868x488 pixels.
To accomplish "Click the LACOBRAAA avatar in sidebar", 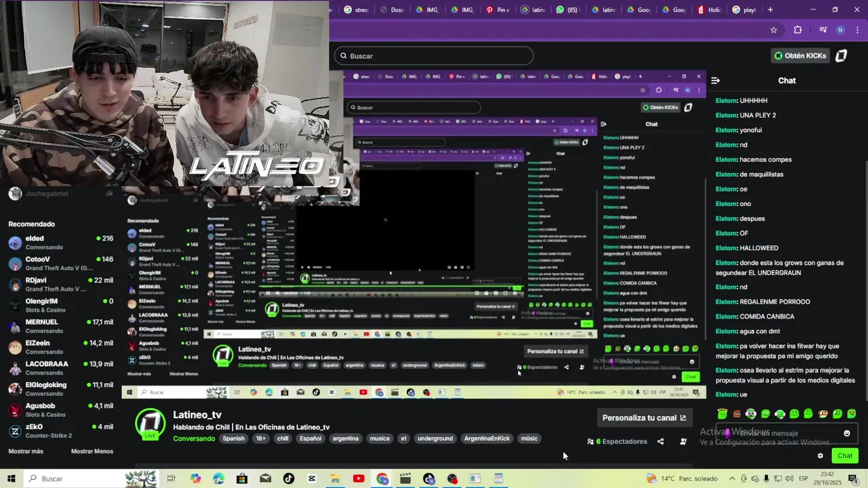I will 15,368.
